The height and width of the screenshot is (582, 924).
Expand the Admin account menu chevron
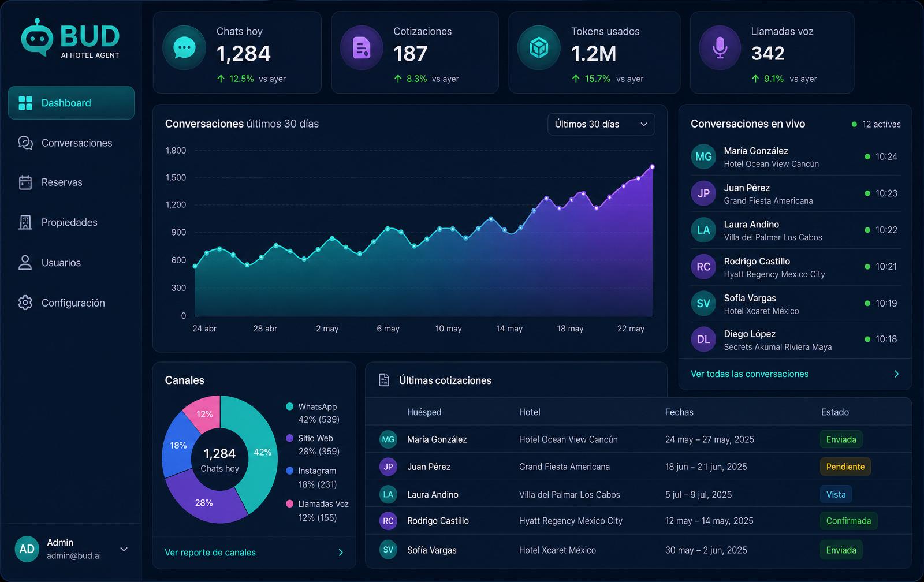click(x=124, y=549)
